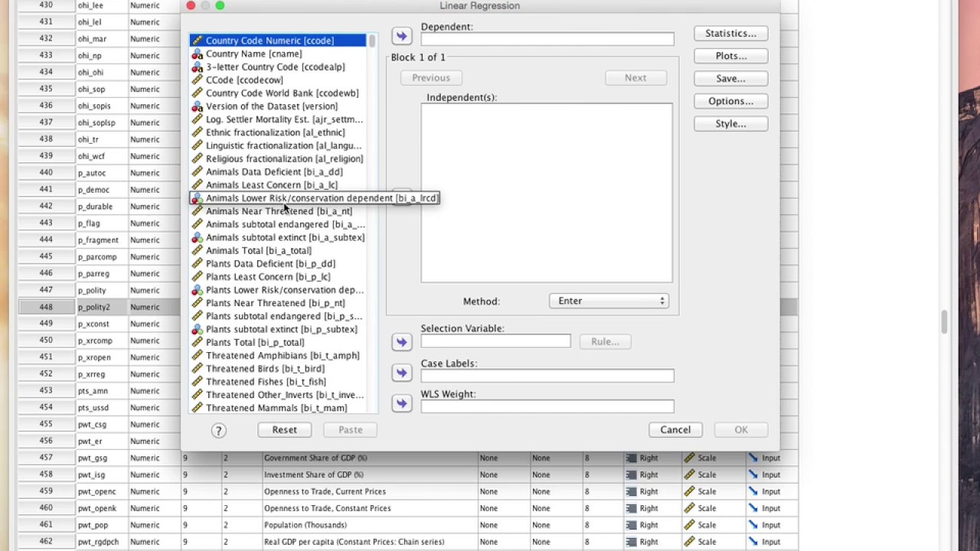Viewport: 980px width, 551px height.
Task: Click scale icon of Country Code Numeric
Action: [198, 41]
